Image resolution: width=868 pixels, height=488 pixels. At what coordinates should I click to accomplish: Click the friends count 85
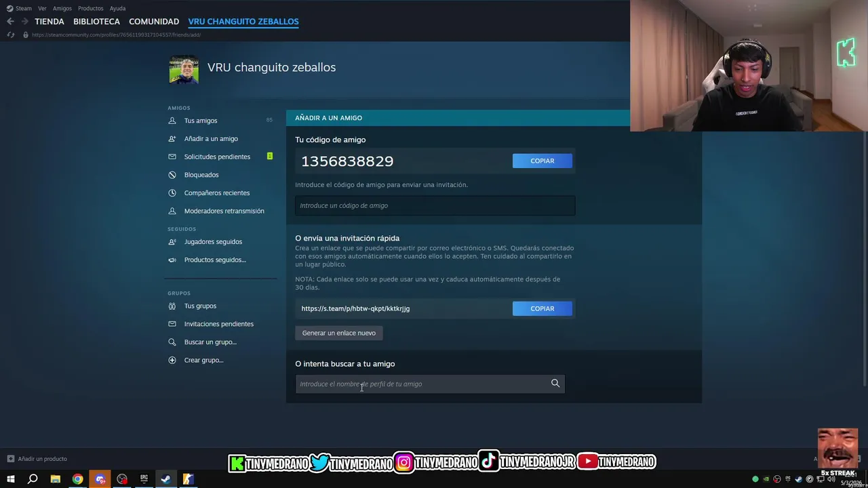(269, 121)
